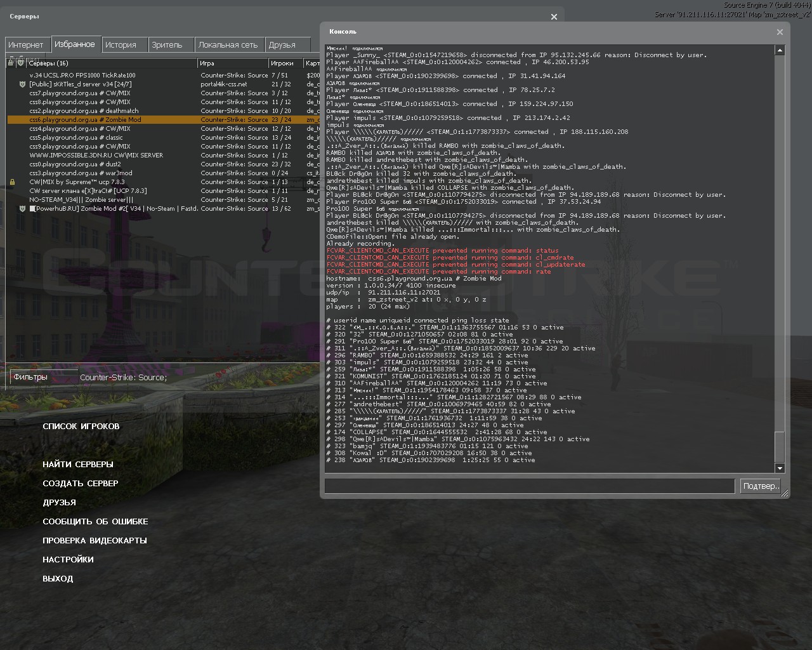Click the portal4ik-css.net game cell
The height and width of the screenshot is (650, 812).
[224, 84]
